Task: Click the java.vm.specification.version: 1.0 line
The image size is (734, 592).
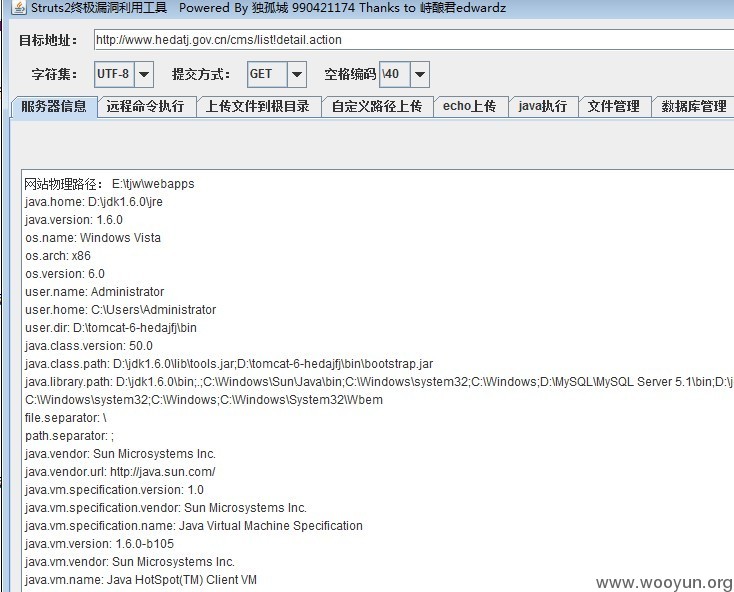Action: point(114,490)
